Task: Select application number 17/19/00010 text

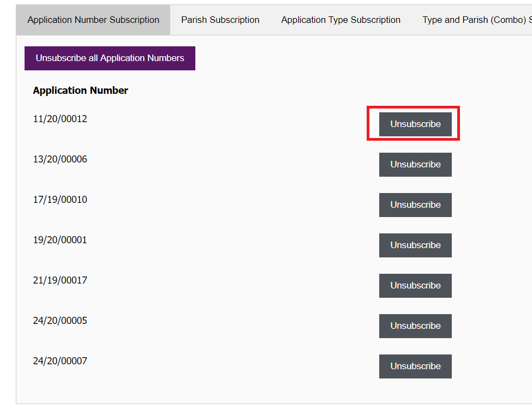Action: point(60,200)
